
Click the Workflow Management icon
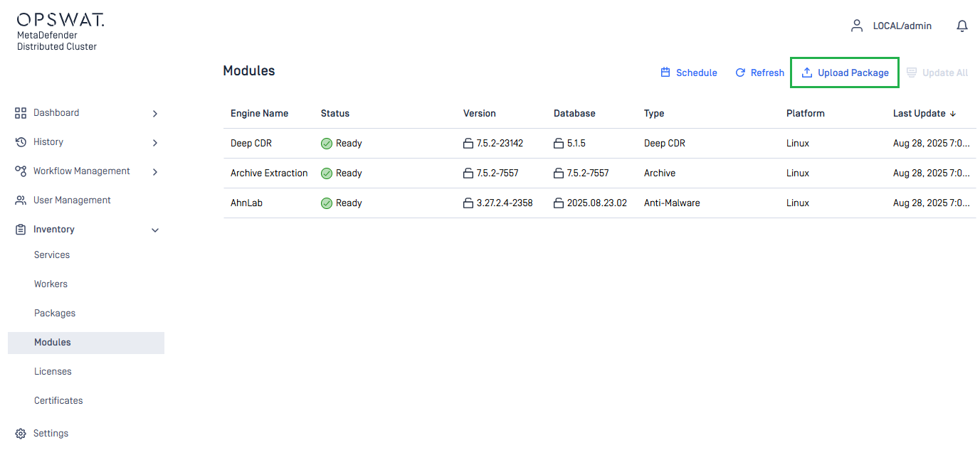point(21,171)
